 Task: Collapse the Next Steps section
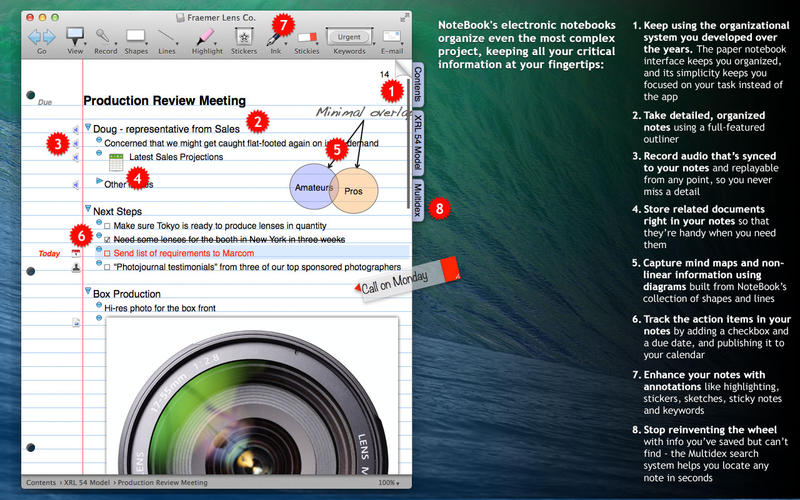[x=88, y=211]
